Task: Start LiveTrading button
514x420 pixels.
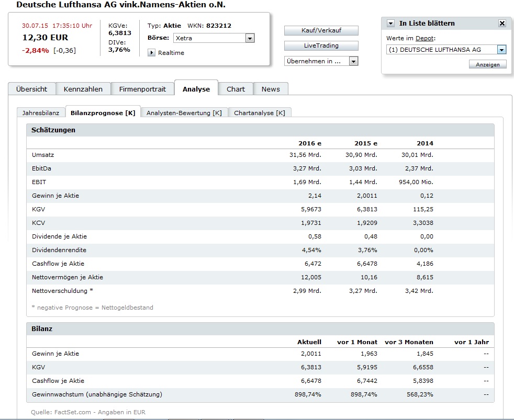Action: point(321,46)
